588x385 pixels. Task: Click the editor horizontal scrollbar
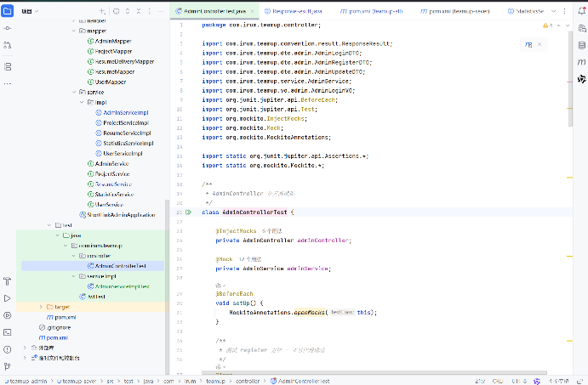pos(374,372)
